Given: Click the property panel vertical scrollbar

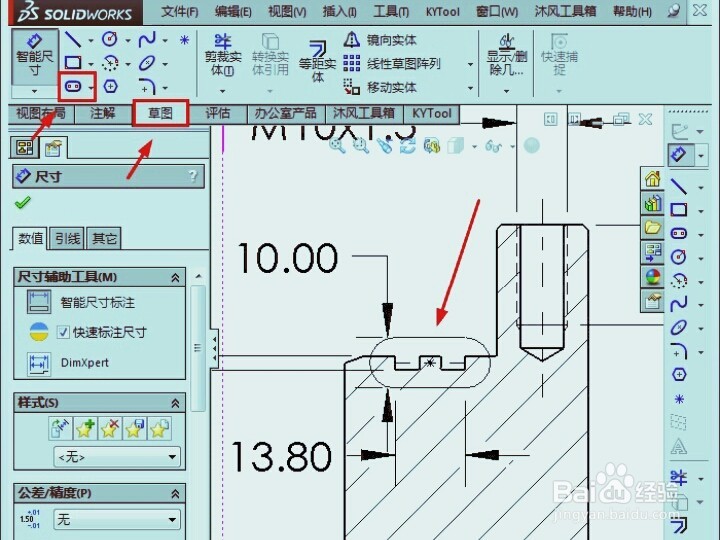Looking at the screenshot, I should (x=198, y=348).
